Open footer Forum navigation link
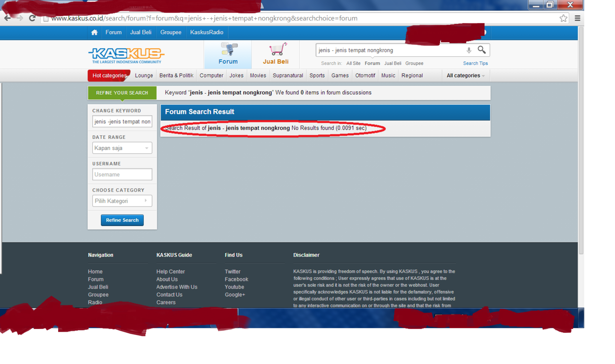This screenshot has width=615, height=364. (96, 279)
